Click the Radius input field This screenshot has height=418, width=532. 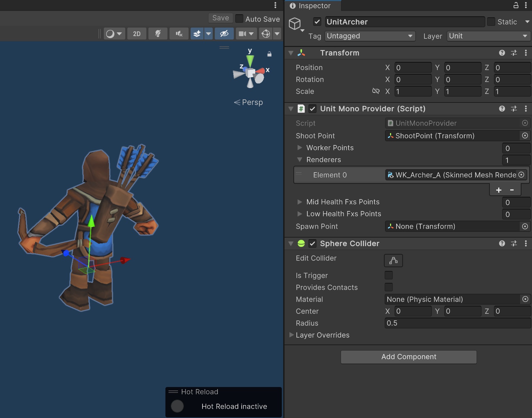[457, 323]
